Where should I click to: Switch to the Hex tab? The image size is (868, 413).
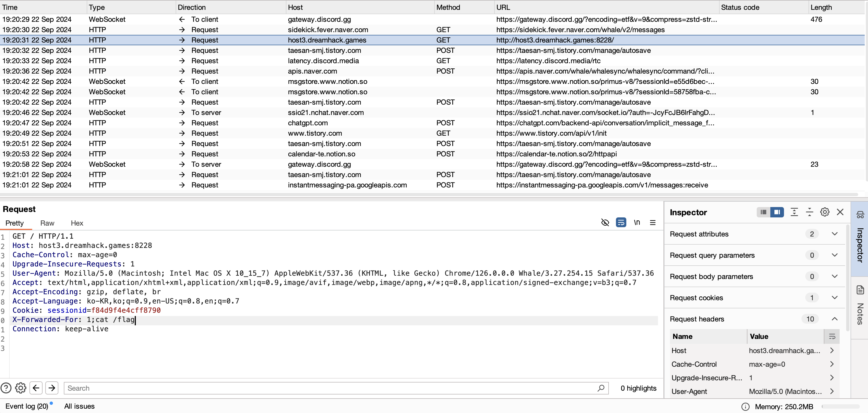coord(77,223)
